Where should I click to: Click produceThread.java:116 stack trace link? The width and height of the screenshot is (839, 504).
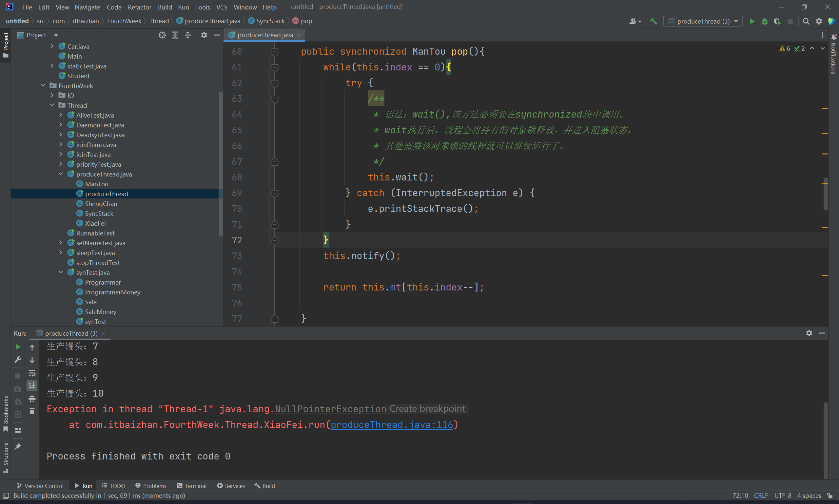[392, 424]
